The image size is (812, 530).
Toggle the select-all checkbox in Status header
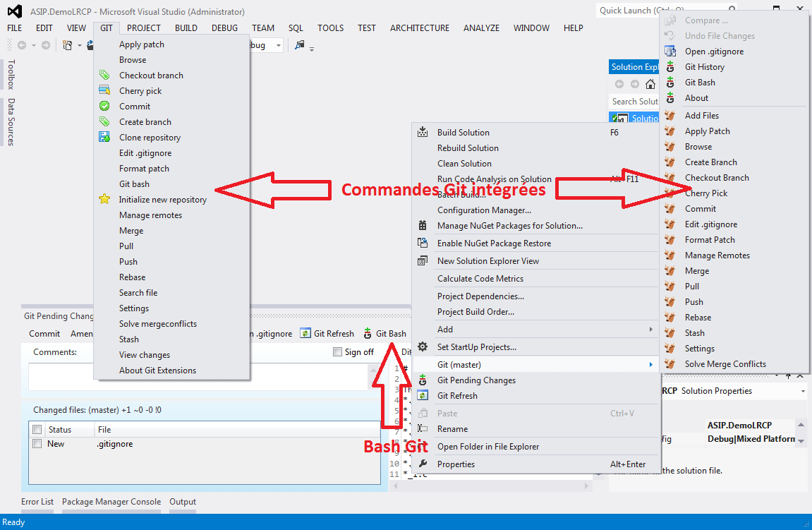point(37,430)
